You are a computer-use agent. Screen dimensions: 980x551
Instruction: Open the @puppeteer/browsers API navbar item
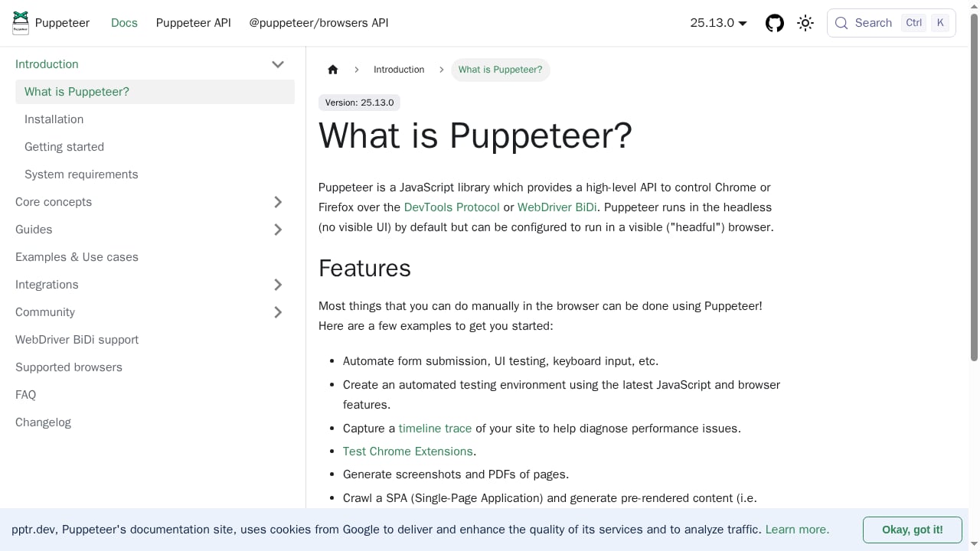(318, 23)
